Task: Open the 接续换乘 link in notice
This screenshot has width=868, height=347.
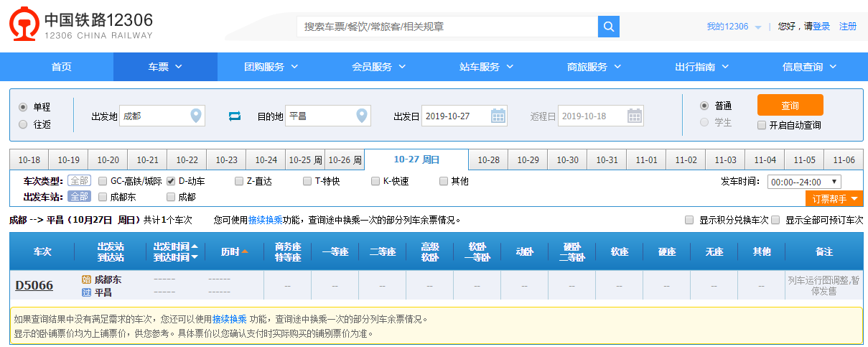Action: (229, 319)
